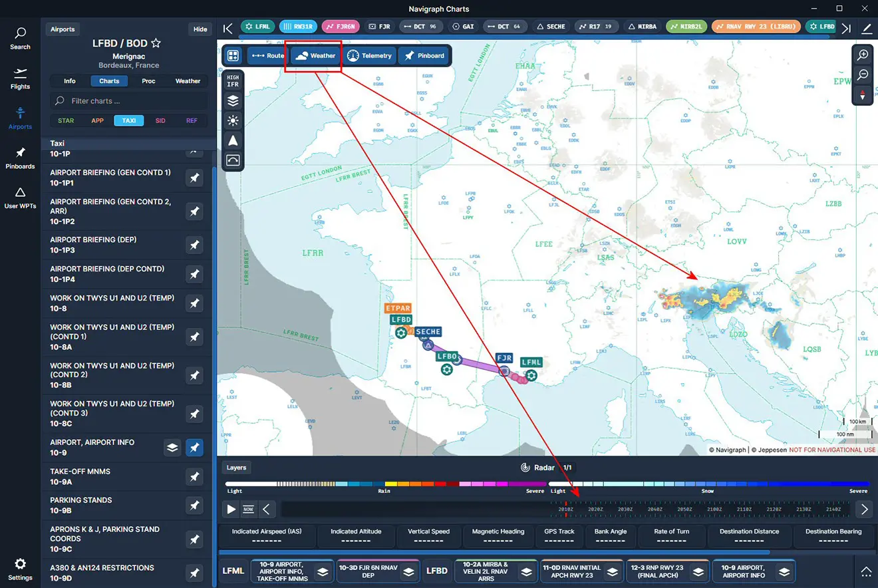Expand the bottom chart strip chevron

tap(866, 571)
